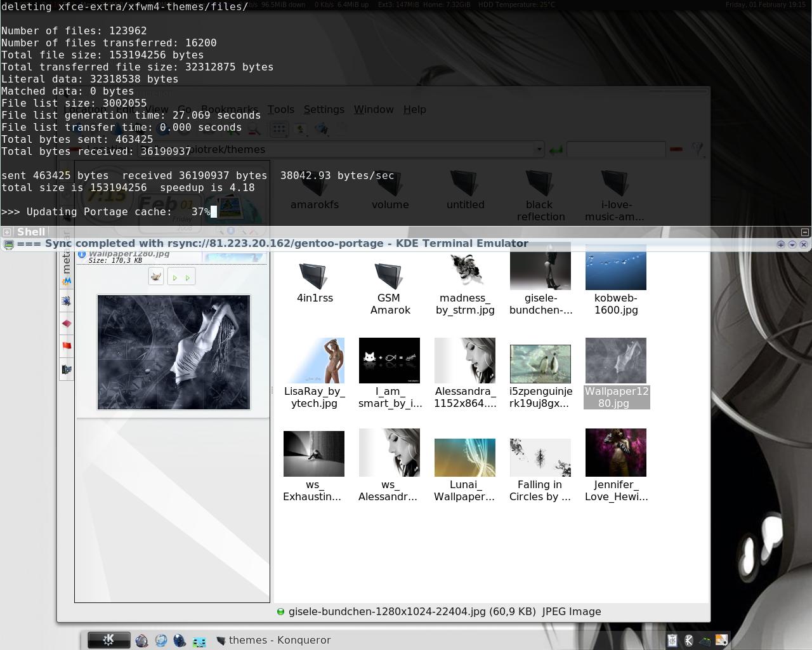The width and height of the screenshot is (812, 650).
Task: Click the globe browser icon in taskbar
Action: (x=161, y=640)
